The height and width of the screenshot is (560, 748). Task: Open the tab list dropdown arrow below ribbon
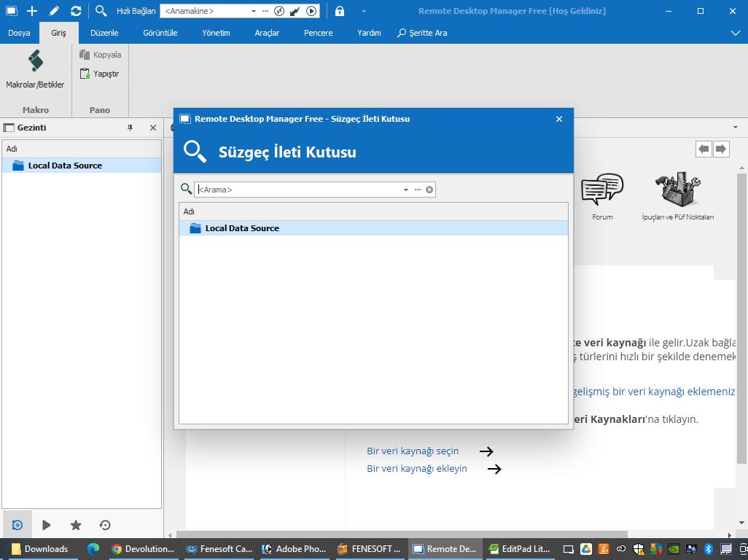[736, 128]
